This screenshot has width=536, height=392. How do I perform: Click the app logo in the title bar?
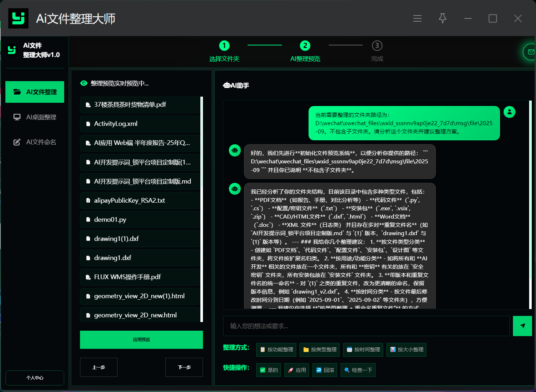tap(18, 18)
